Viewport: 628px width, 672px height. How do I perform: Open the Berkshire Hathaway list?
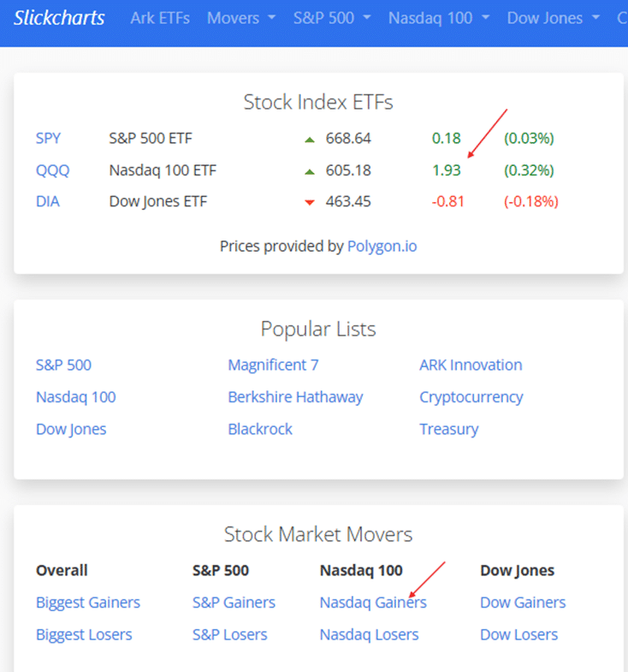(x=295, y=397)
